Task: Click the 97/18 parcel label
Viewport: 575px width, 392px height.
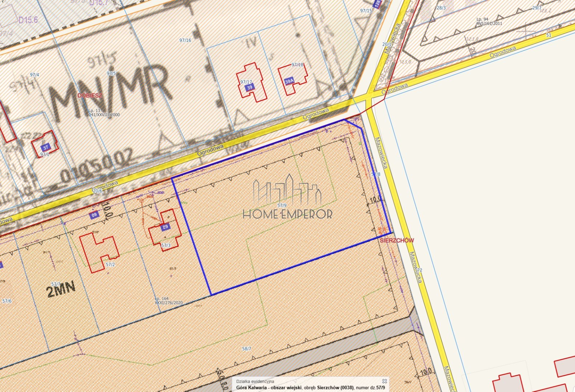Action: click(x=297, y=65)
